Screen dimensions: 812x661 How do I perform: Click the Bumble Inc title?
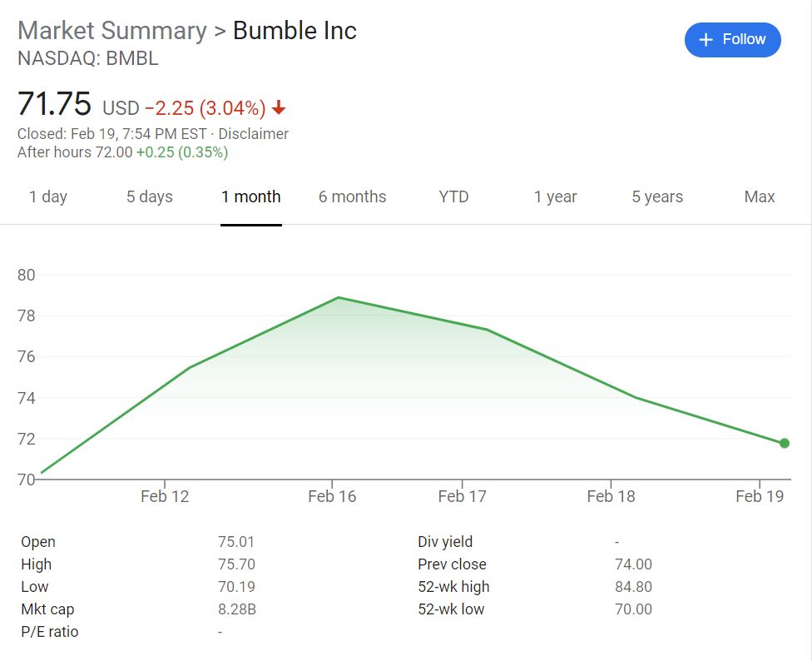pos(295,31)
